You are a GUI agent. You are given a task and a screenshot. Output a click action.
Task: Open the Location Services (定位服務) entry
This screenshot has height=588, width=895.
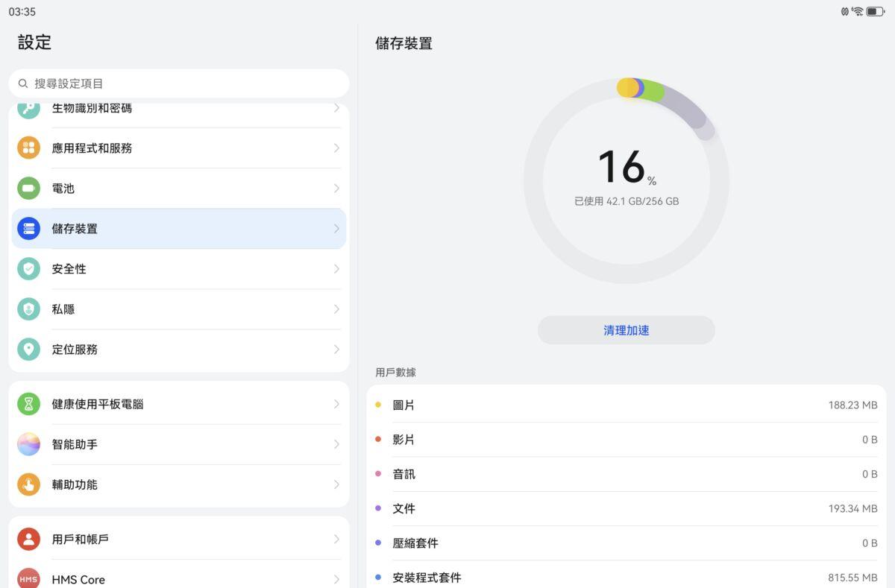tap(179, 350)
